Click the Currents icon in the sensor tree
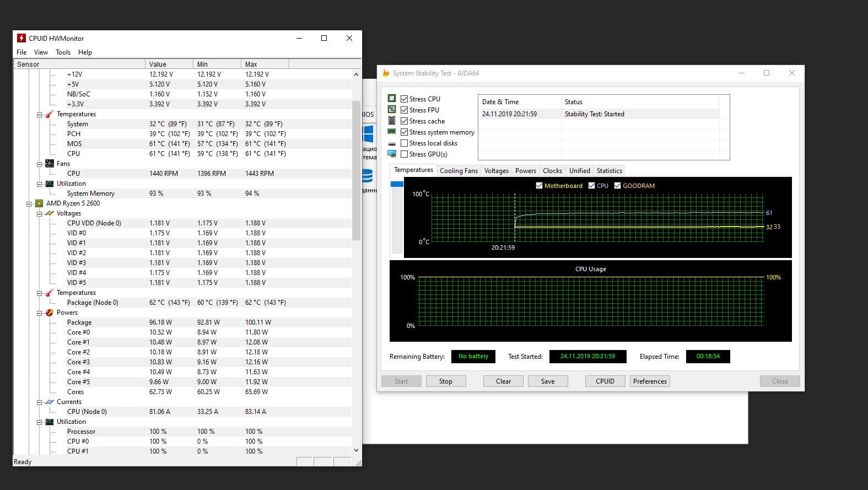Image resolution: width=868 pixels, height=490 pixels. tap(50, 402)
